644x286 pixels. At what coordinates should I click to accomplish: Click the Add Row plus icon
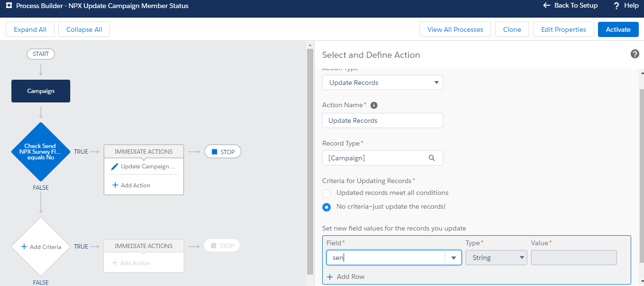(x=330, y=277)
